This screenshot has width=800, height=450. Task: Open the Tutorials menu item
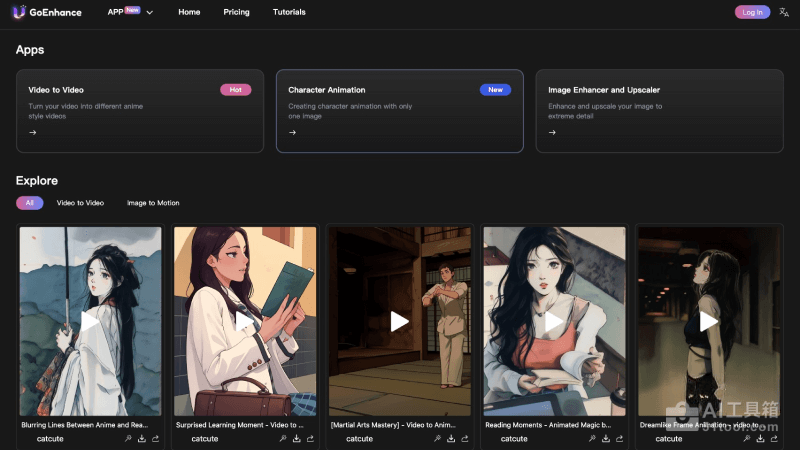pos(289,12)
